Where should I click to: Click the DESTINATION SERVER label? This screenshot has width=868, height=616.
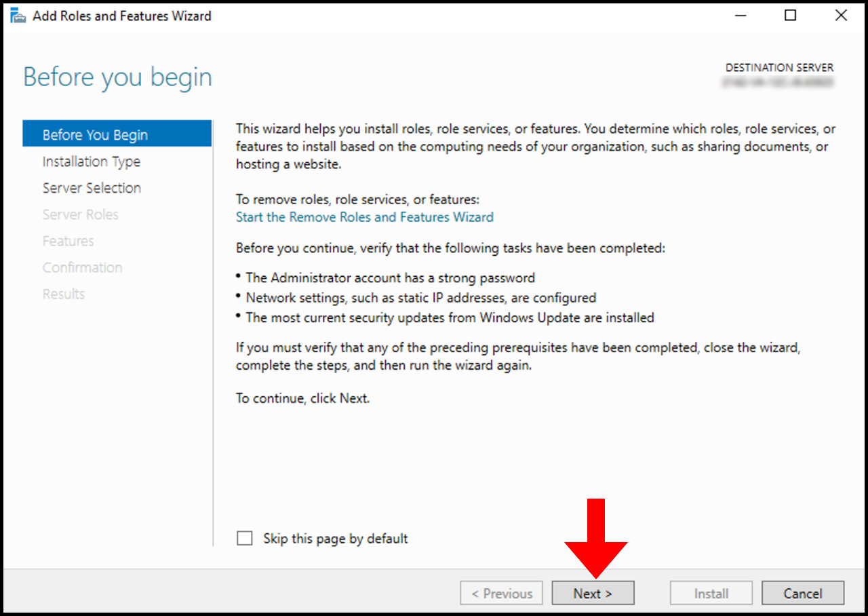(x=778, y=67)
